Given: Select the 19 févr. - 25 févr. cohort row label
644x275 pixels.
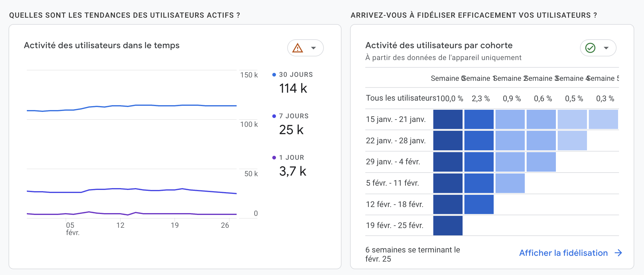Looking at the screenshot, I should click(395, 225).
